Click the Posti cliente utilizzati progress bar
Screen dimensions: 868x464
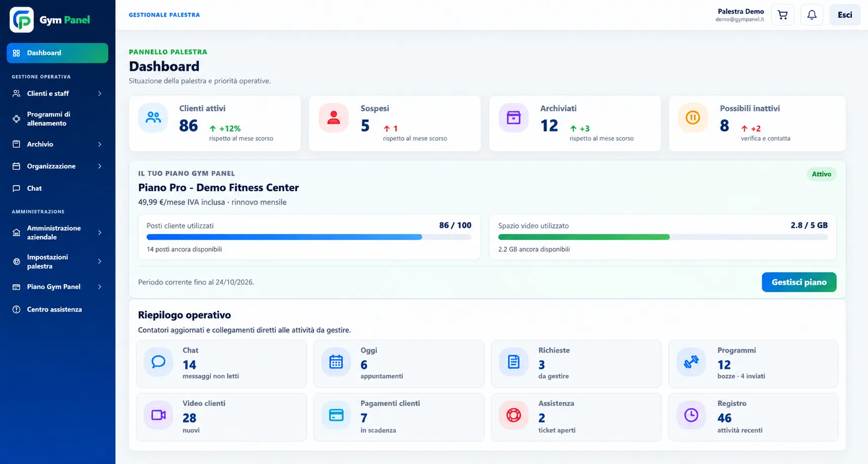(309, 237)
